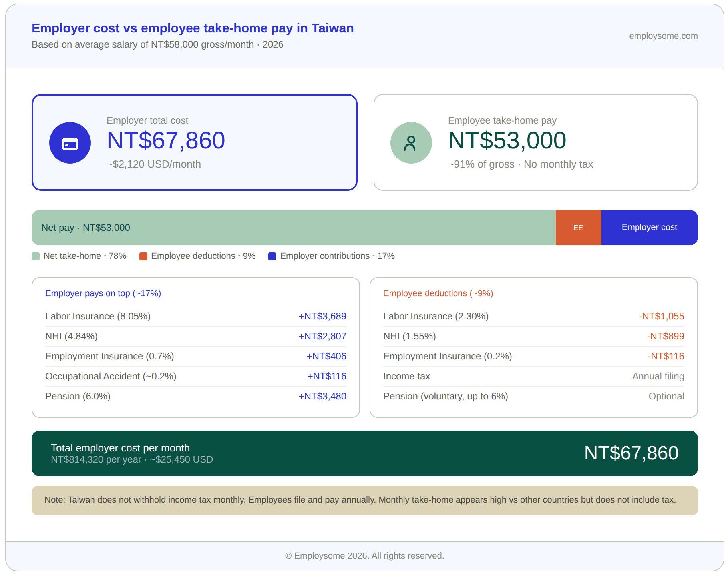Click the +NT$3,689 Labor Insurance amount
The width and height of the screenshot is (728, 577).
coord(322,316)
